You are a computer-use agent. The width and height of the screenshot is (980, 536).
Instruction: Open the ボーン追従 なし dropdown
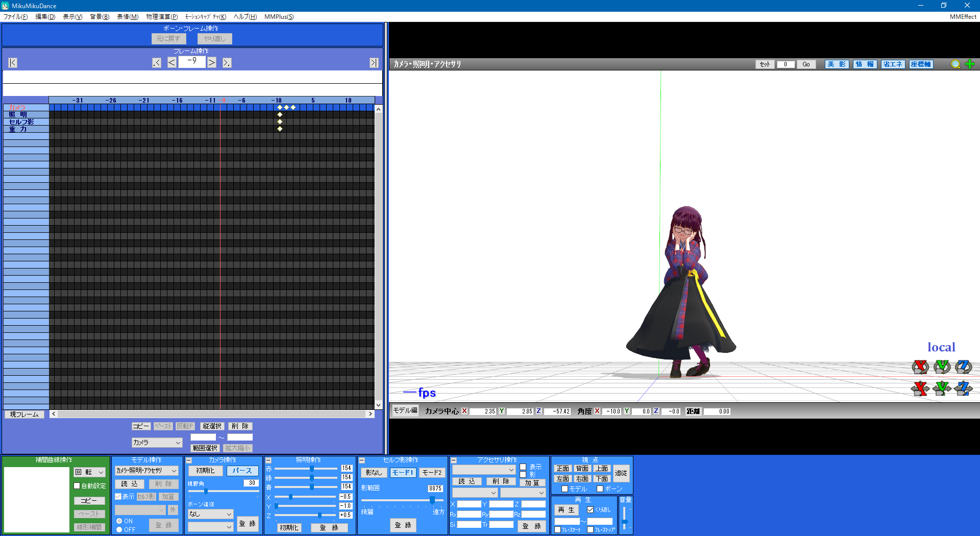[x=210, y=514]
